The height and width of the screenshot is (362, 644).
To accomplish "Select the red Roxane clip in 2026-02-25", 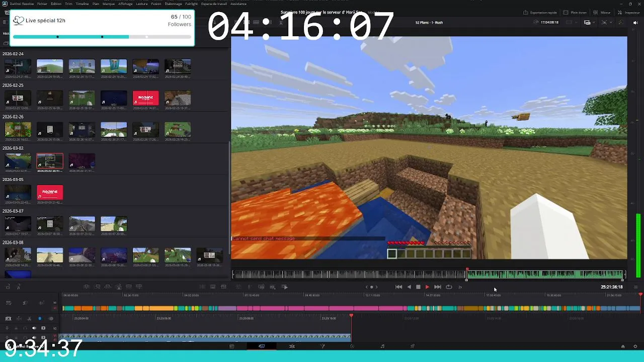I will click(x=145, y=99).
